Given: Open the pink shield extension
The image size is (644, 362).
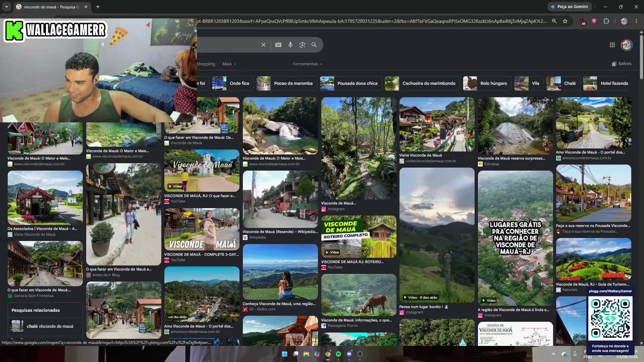Looking at the screenshot, I should click(x=594, y=21).
